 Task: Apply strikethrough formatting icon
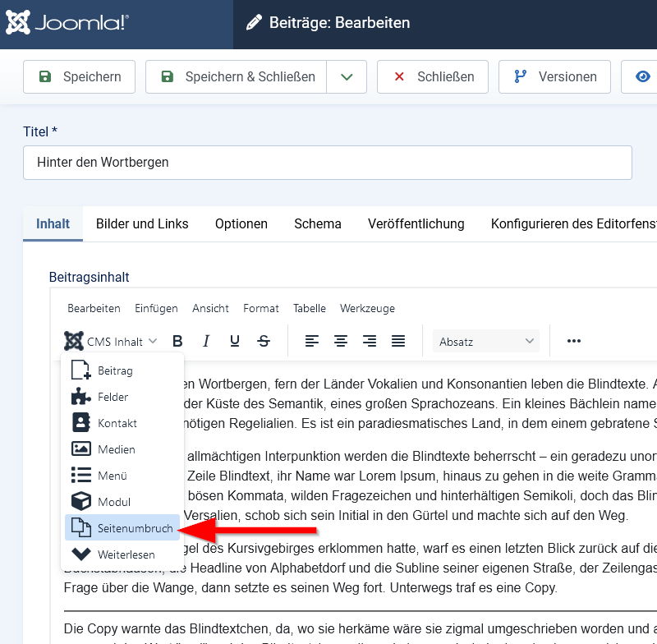coord(264,341)
